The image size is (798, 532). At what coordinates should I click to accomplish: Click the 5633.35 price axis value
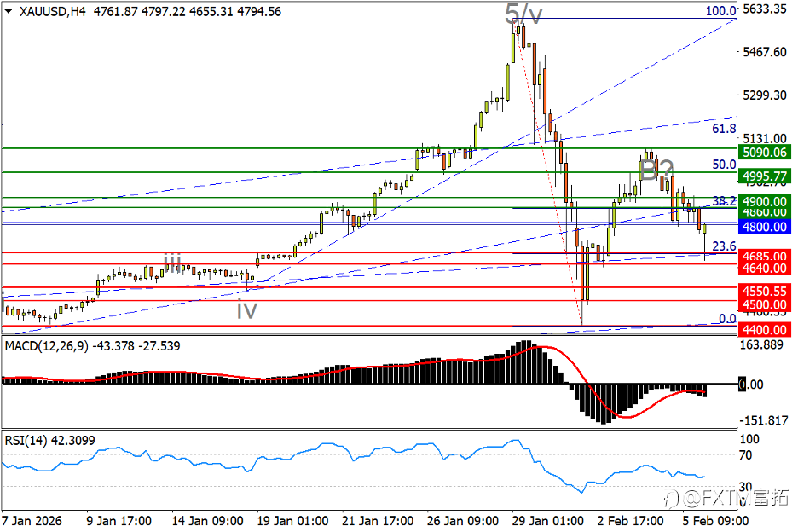click(765, 9)
